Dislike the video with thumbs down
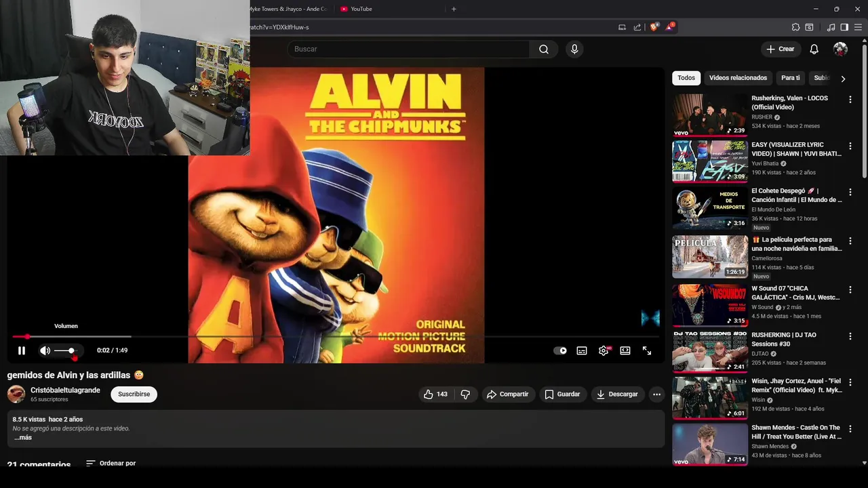 [x=465, y=394]
